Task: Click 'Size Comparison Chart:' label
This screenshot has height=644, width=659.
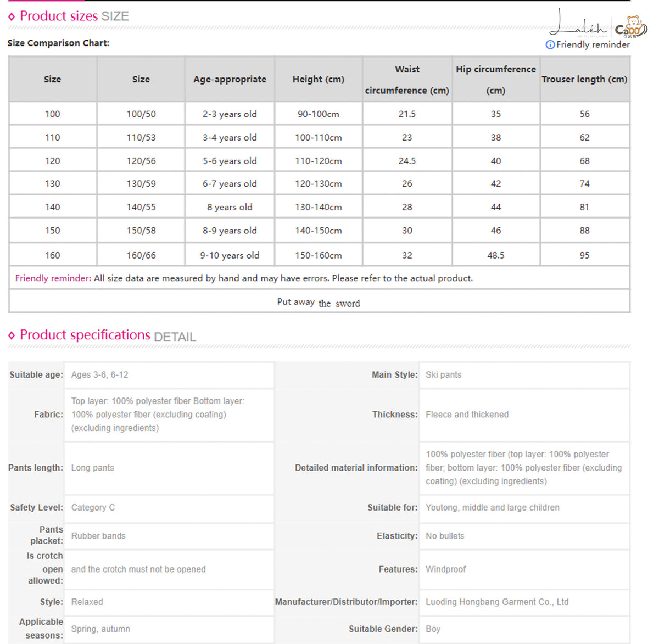Action: (x=58, y=43)
